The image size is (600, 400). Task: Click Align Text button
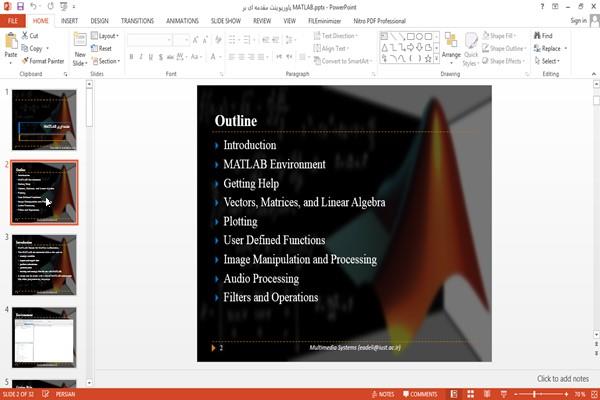(331, 48)
